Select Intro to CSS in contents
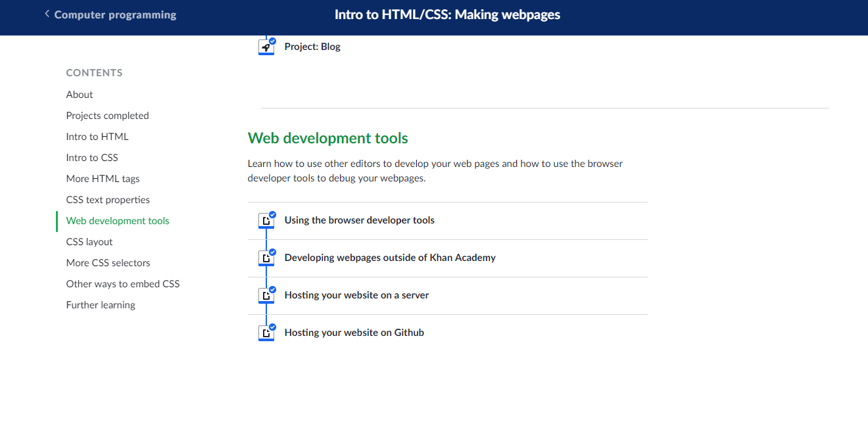This screenshot has height=426, width=868. click(x=92, y=158)
